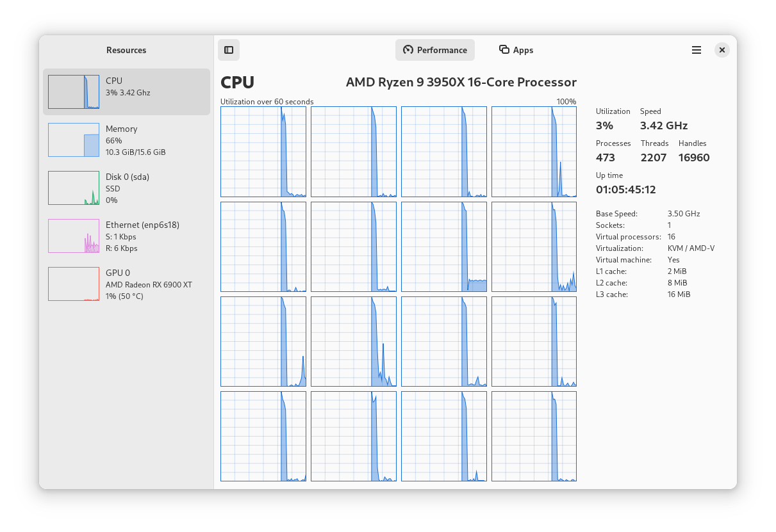Click the Sockets value '1'
Screen dimensions: 776x532
point(670,225)
